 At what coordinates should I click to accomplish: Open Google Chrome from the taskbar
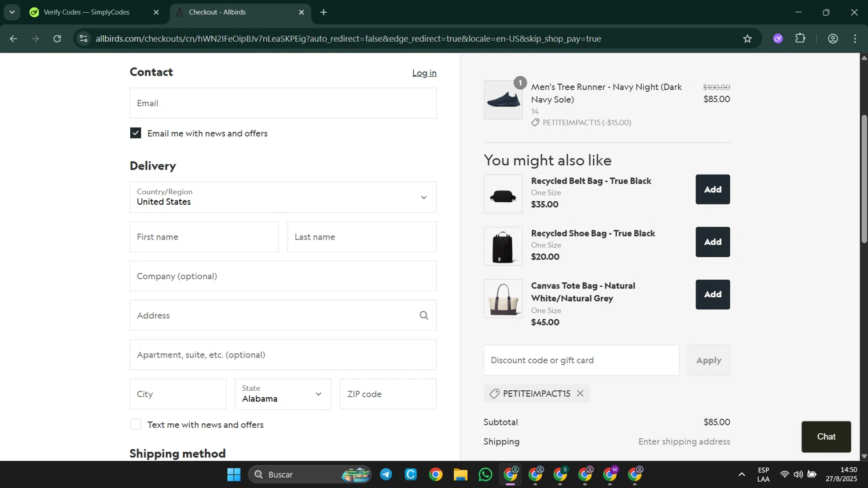tap(436, 475)
